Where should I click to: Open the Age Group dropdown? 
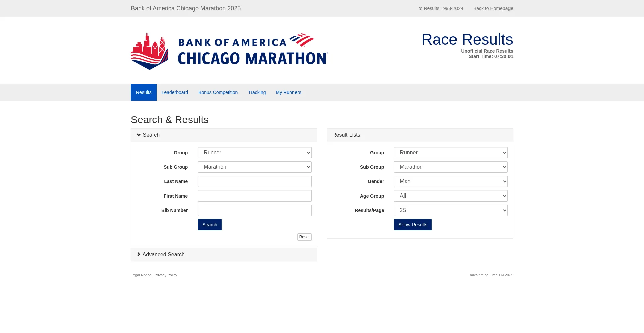coord(450,196)
